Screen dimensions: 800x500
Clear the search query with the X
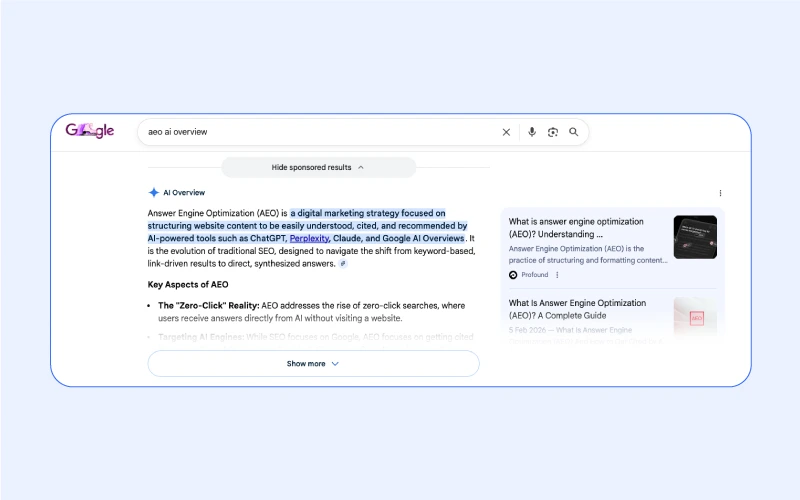[506, 132]
